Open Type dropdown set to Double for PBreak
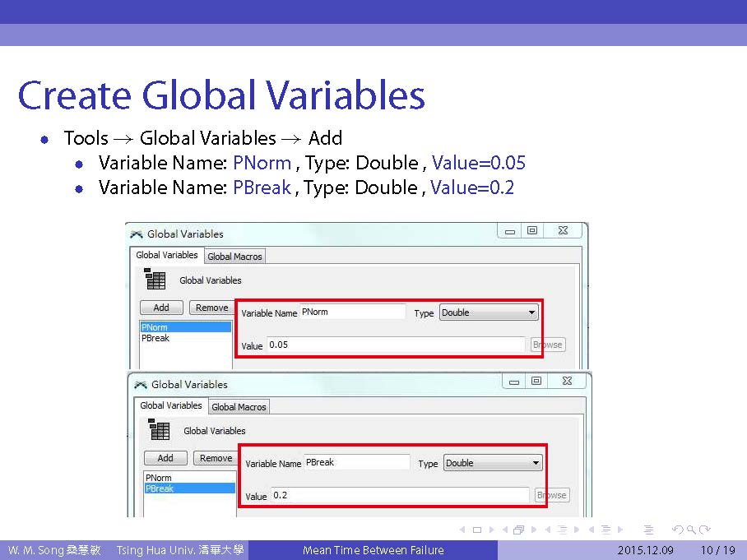This screenshot has height=560, width=747. point(493,463)
